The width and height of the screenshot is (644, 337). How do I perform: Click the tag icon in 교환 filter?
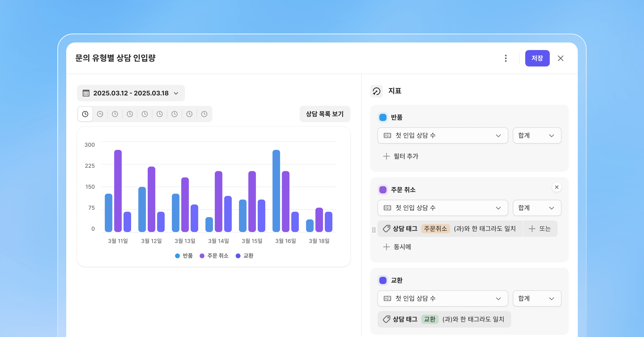[x=386, y=319]
